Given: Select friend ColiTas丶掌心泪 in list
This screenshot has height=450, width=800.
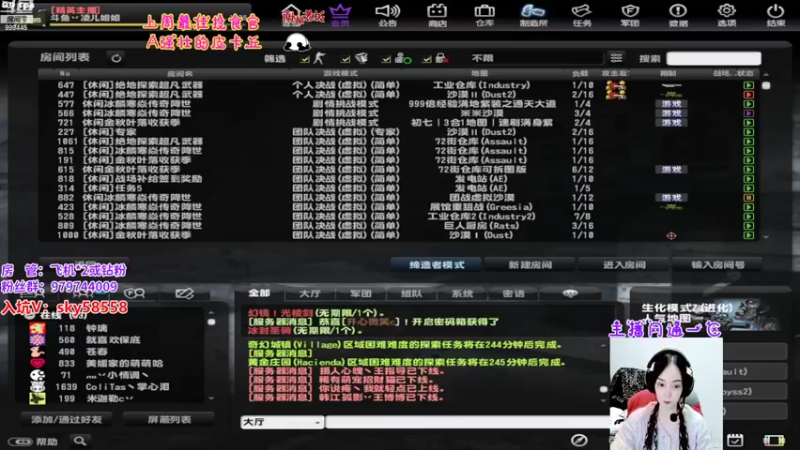Looking at the screenshot, I should click(112, 387).
